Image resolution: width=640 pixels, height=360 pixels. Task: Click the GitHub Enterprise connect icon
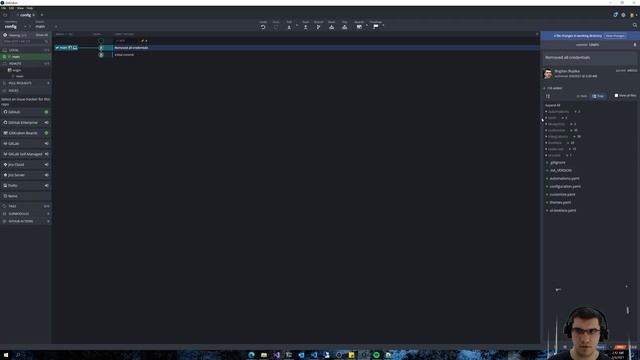click(46, 122)
